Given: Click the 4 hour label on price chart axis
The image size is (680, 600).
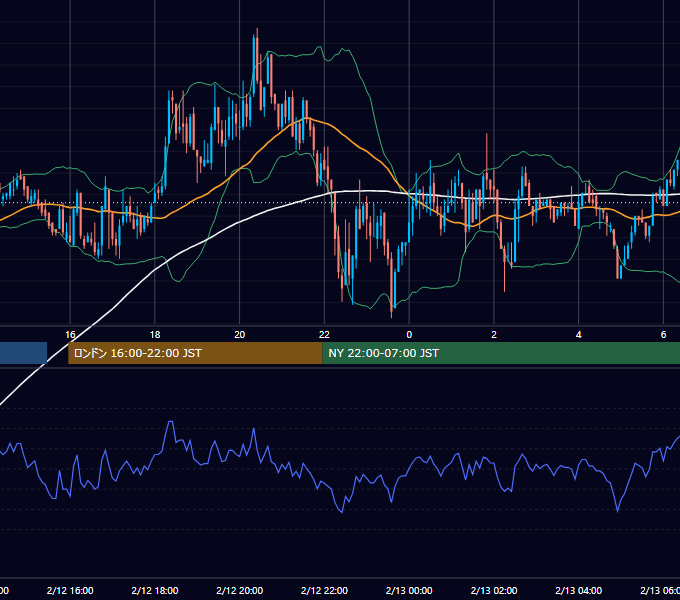Looking at the screenshot, I should click(x=579, y=335).
